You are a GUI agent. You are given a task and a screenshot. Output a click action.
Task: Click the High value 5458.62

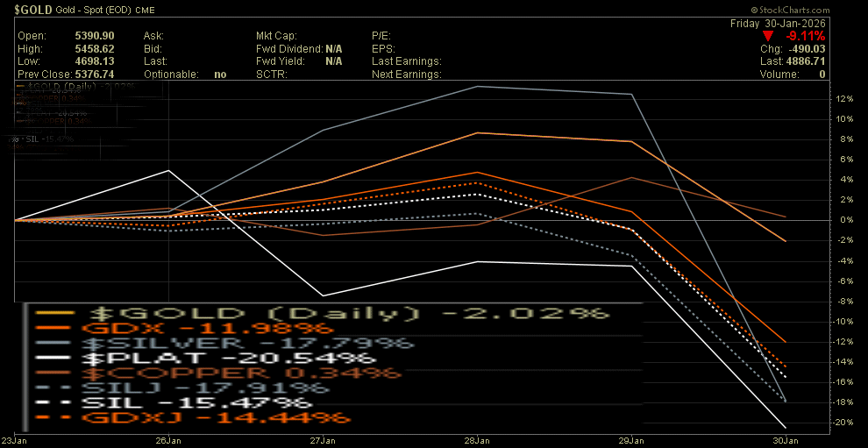(94, 49)
